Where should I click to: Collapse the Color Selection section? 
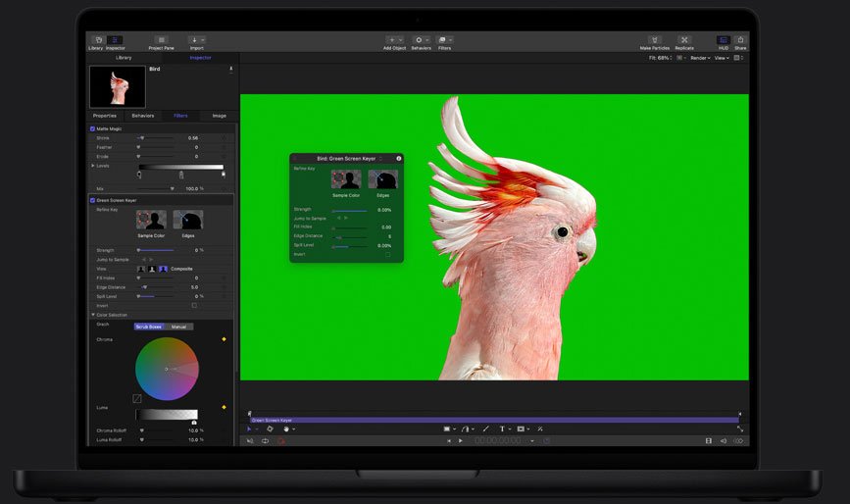coord(93,315)
